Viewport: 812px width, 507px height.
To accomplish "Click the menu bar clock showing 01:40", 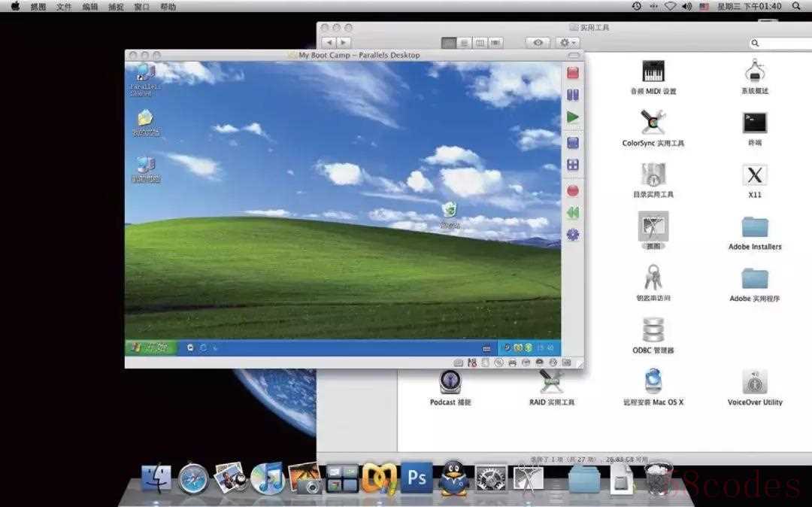I will tap(750, 6).
